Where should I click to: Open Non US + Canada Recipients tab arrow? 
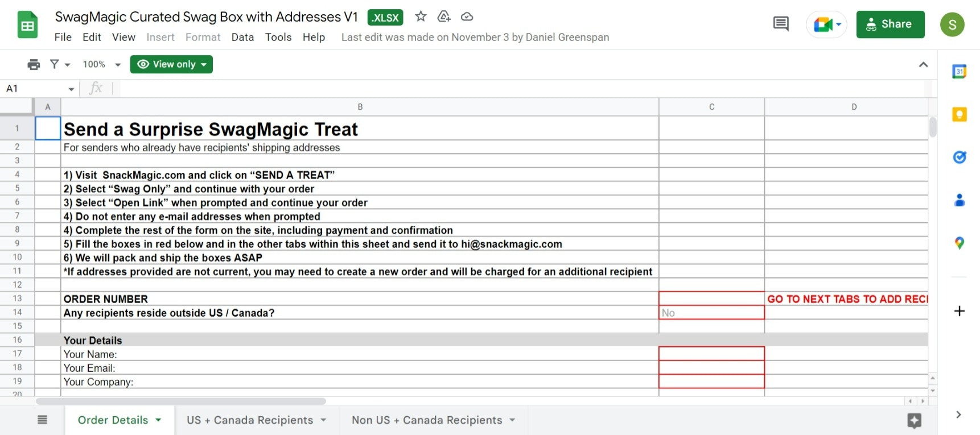tap(512, 420)
